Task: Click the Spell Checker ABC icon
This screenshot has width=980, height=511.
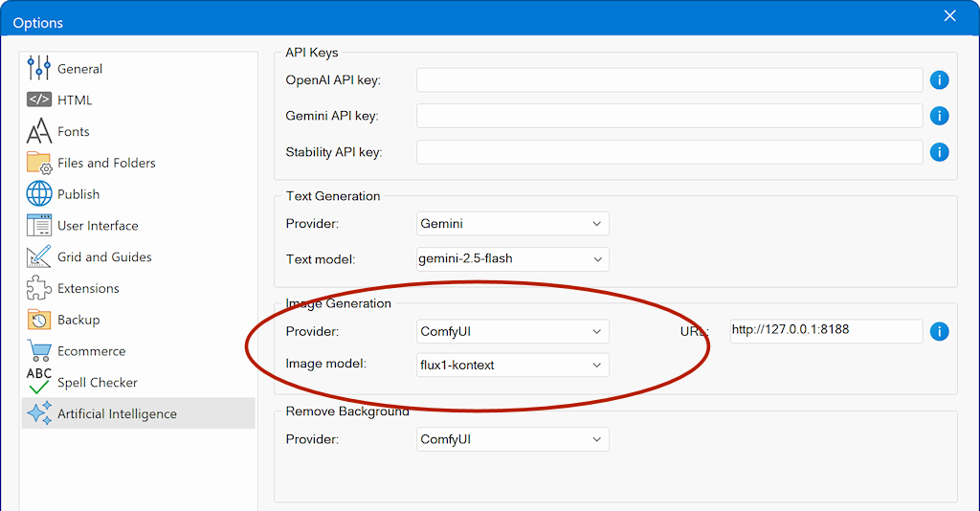Action: tap(38, 381)
